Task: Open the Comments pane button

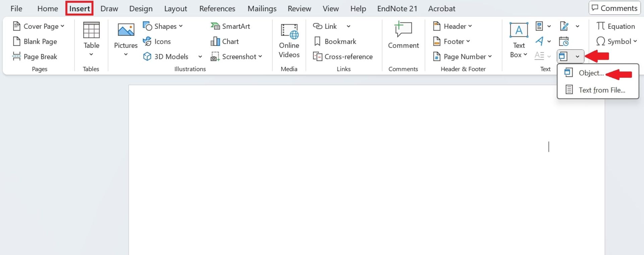Action: pos(614,8)
